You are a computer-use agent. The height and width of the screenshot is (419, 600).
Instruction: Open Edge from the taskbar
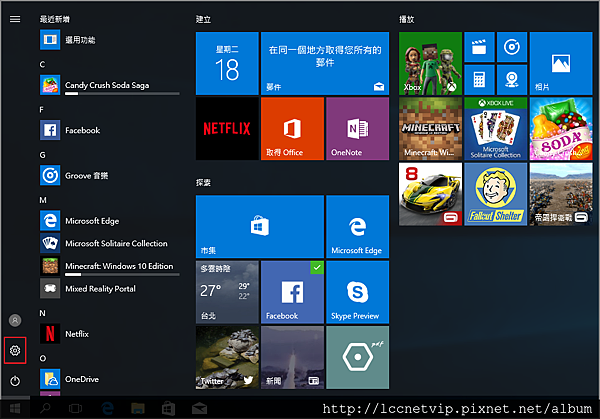point(108,409)
